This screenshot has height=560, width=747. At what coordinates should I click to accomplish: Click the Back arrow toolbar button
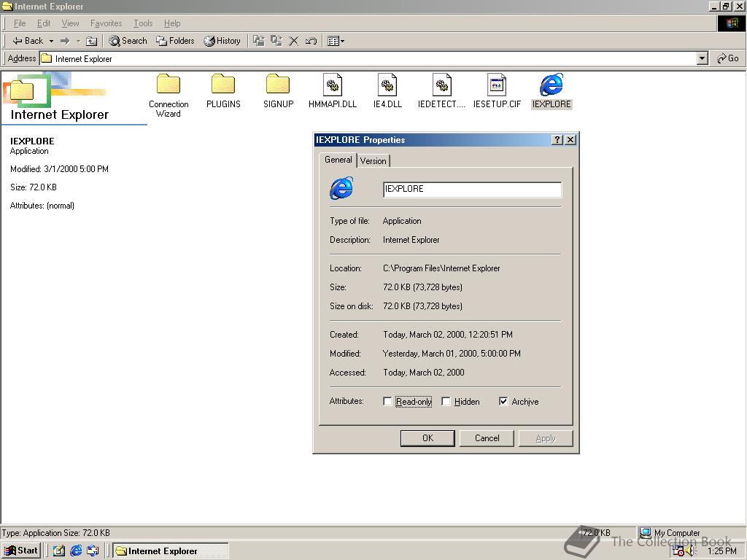point(28,41)
